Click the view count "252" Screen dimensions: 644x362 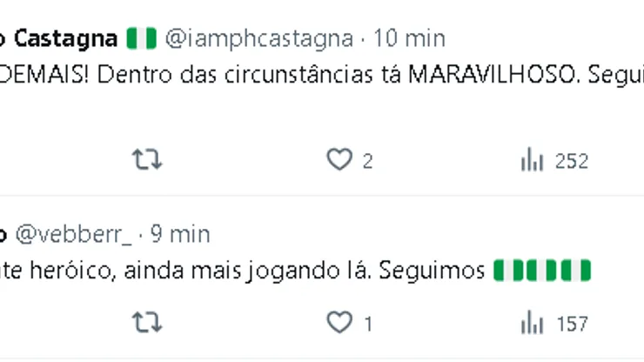point(572,161)
